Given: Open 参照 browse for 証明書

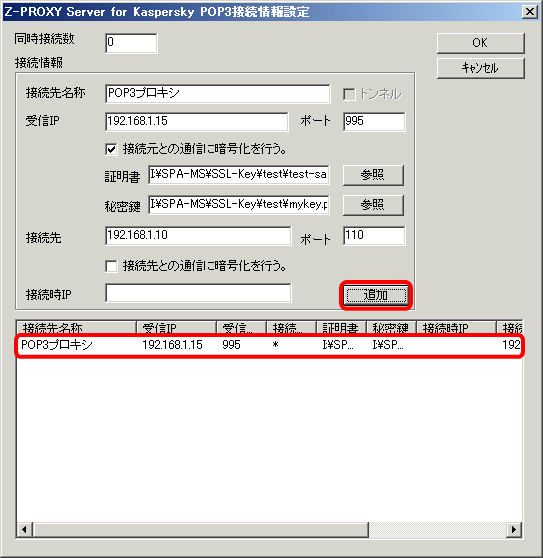Looking at the screenshot, I should tap(373, 175).
